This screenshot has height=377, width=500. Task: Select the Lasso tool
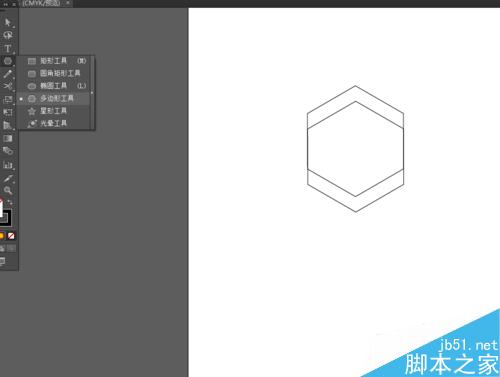(8, 35)
